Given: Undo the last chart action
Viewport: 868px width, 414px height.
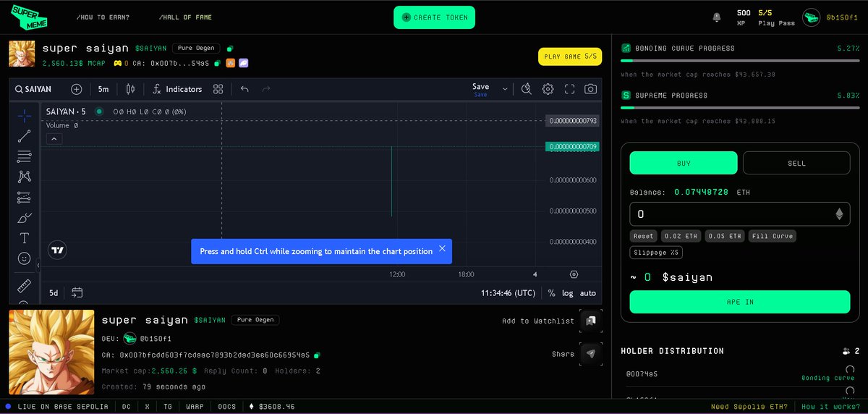Looking at the screenshot, I should click(244, 89).
